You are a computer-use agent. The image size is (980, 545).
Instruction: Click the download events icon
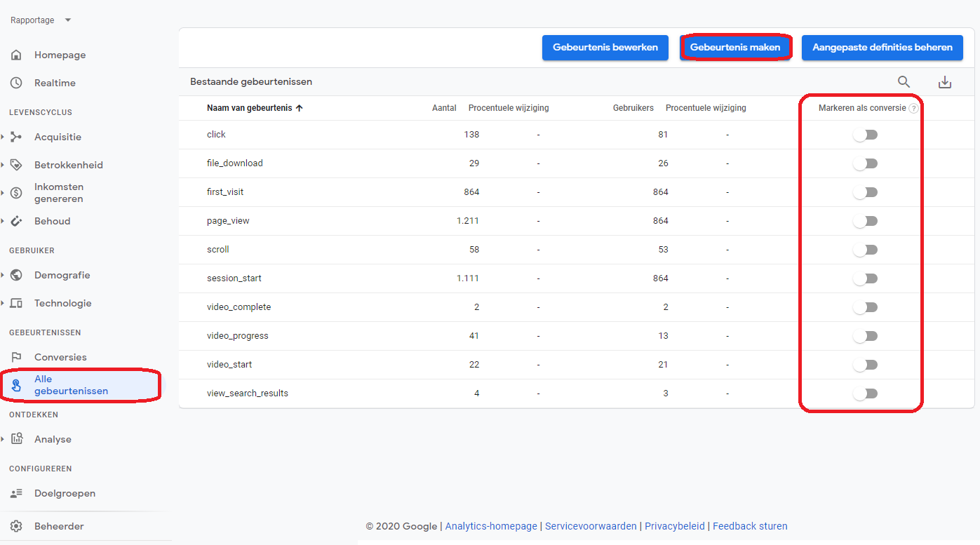point(945,82)
